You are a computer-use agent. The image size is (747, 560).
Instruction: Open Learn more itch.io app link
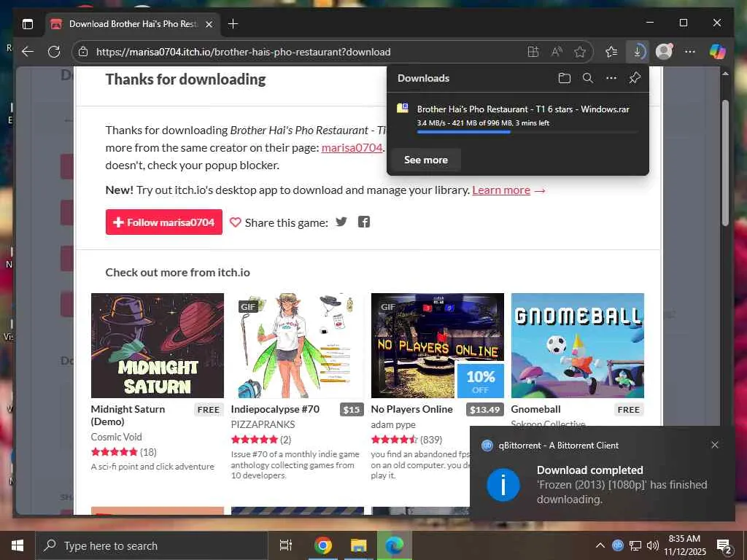501,190
